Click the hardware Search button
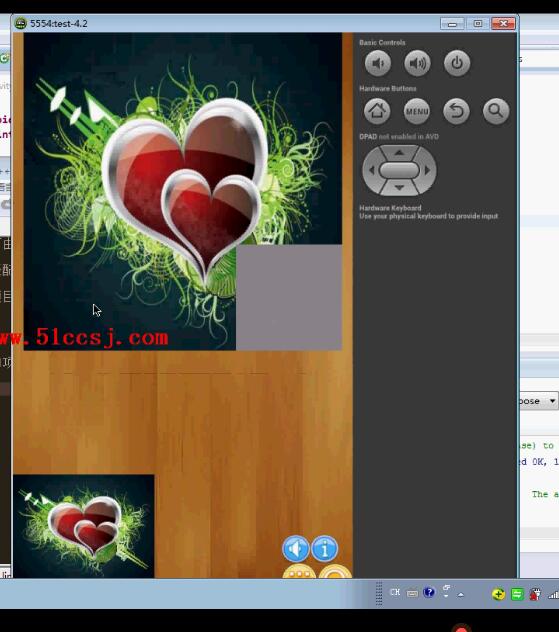The height and width of the screenshot is (632, 559). pyautogui.click(x=496, y=111)
